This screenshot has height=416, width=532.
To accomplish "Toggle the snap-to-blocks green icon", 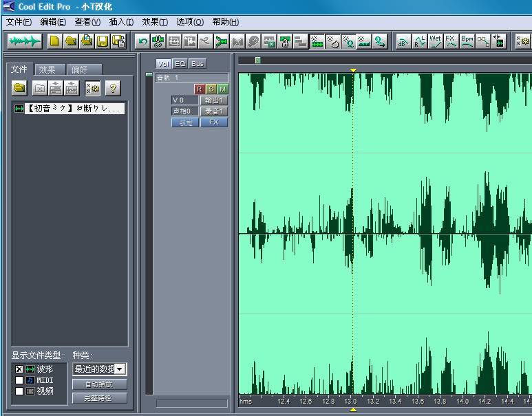I will pyautogui.click(x=317, y=42).
